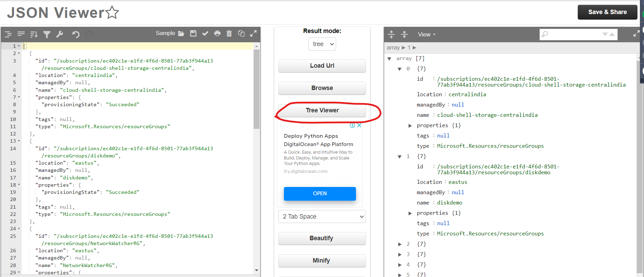Click the Load Url button

322,66
